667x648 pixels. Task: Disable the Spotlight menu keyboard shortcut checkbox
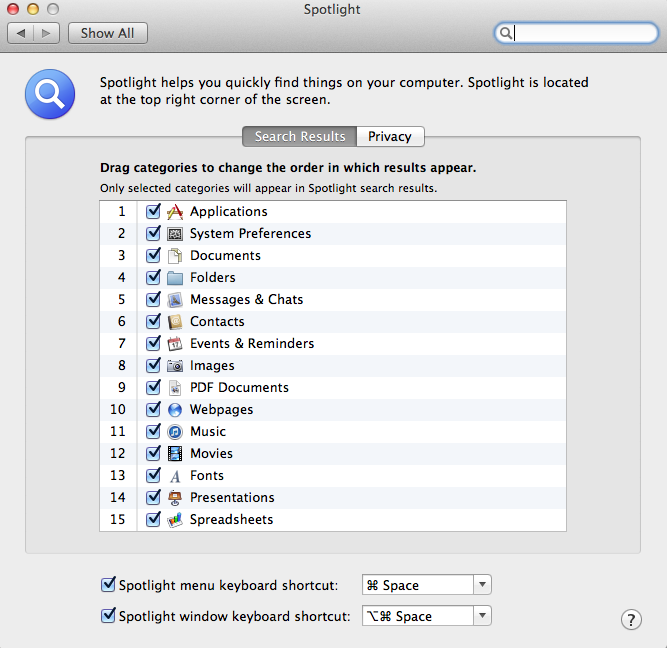(108, 585)
